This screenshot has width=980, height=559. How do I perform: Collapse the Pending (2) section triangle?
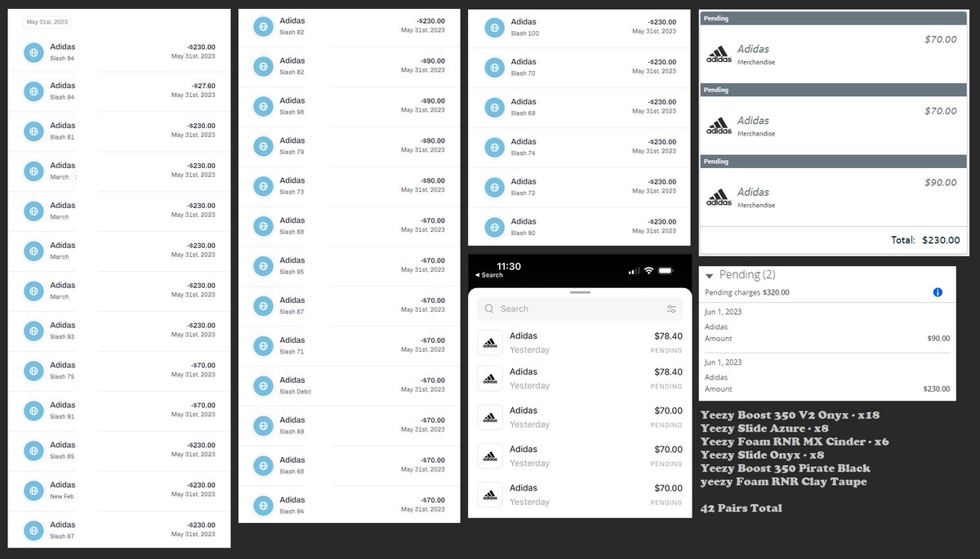[x=710, y=275]
